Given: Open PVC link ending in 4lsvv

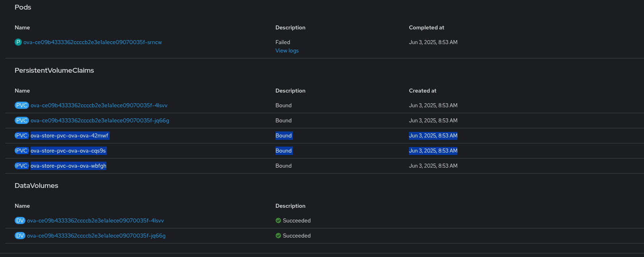Looking at the screenshot, I should pos(99,105).
